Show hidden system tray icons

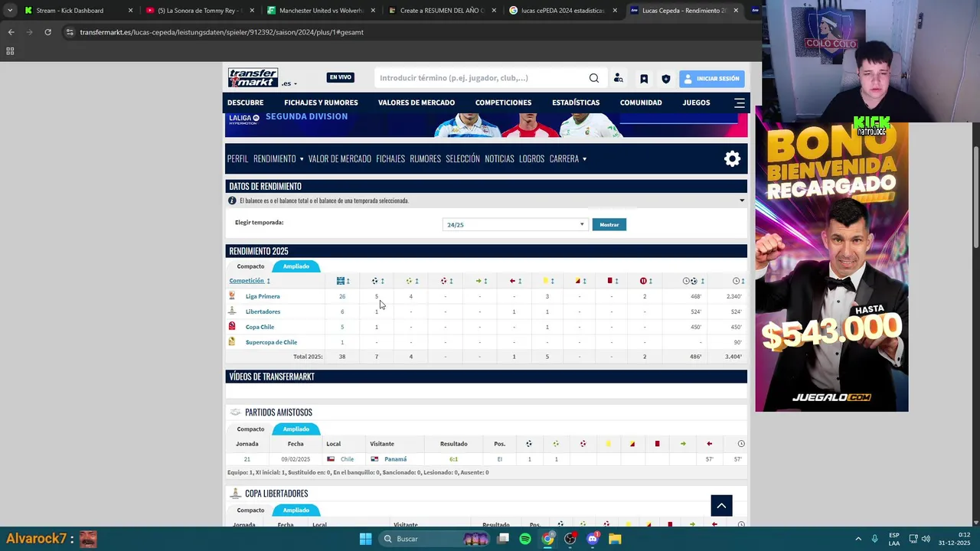point(858,539)
